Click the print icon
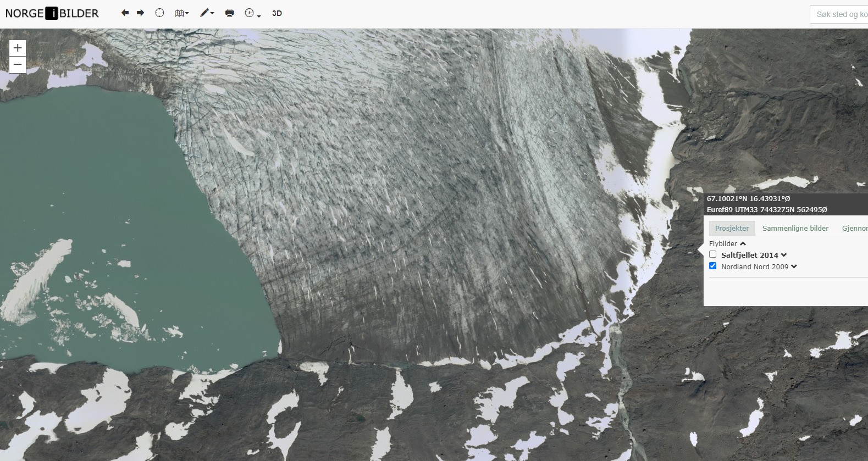The image size is (868, 461). [230, 13]
